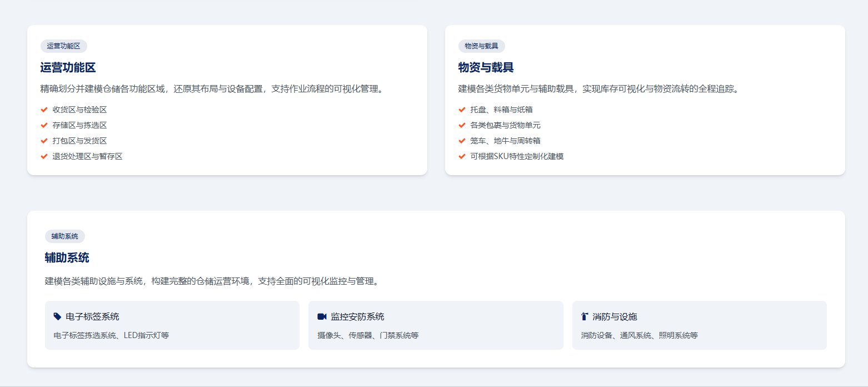The height and width of the screenshot is (387, 868).
Task: Click the 消防与设施 card title
Action: coord(615,316)
